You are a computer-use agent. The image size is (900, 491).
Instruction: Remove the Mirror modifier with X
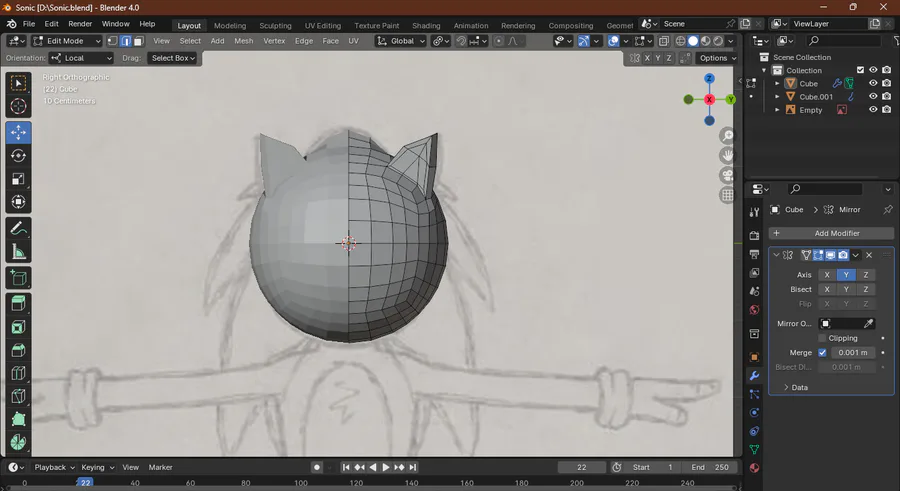(x=869, y=255)
